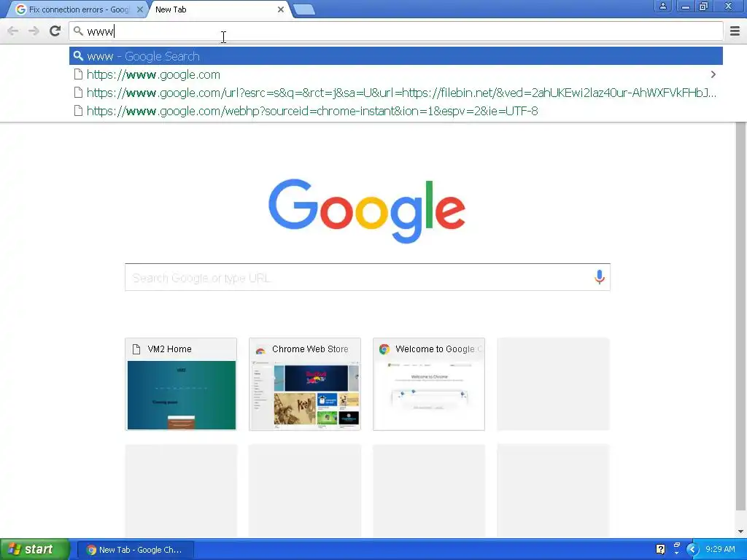Click the address bar containing www

396,31
